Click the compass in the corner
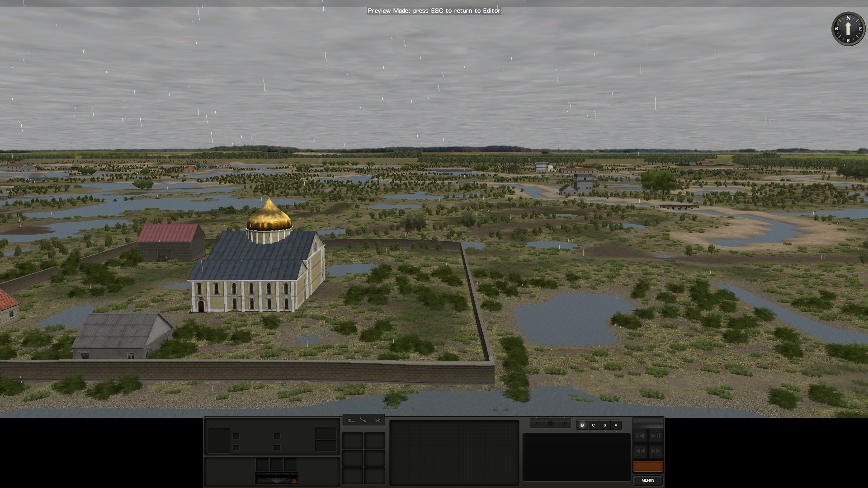Image resolution: width=868 pixels, height=488 pixels. click(848, 29)
